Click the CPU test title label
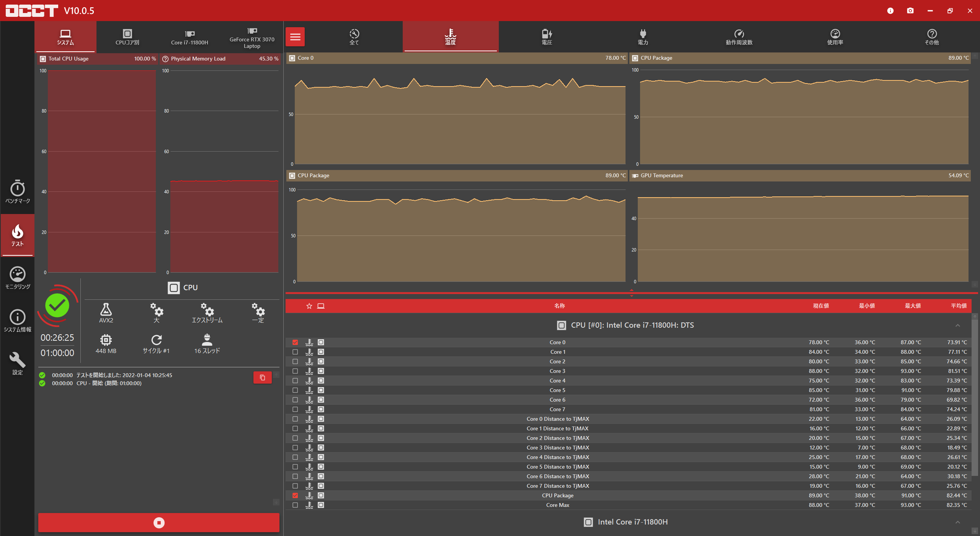The image size is (980, 536). tap(190, 288)
